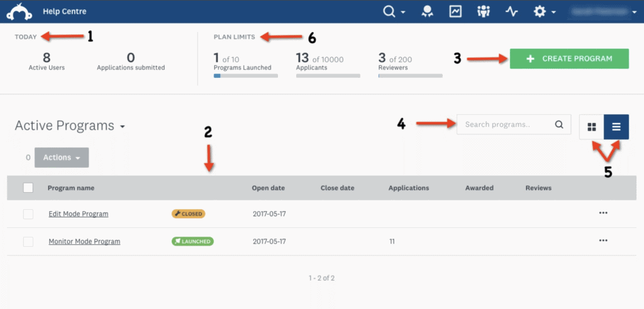Image resolution: width=644 pixels, height=309 pixels.
Task: Check the box for Monitor Mode Program
Action: click(28, 241)
